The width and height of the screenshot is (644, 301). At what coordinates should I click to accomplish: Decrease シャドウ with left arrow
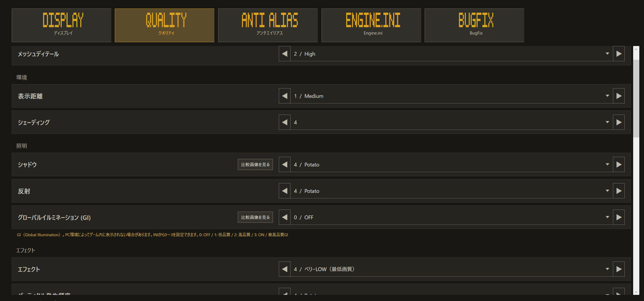coord(285,164)
